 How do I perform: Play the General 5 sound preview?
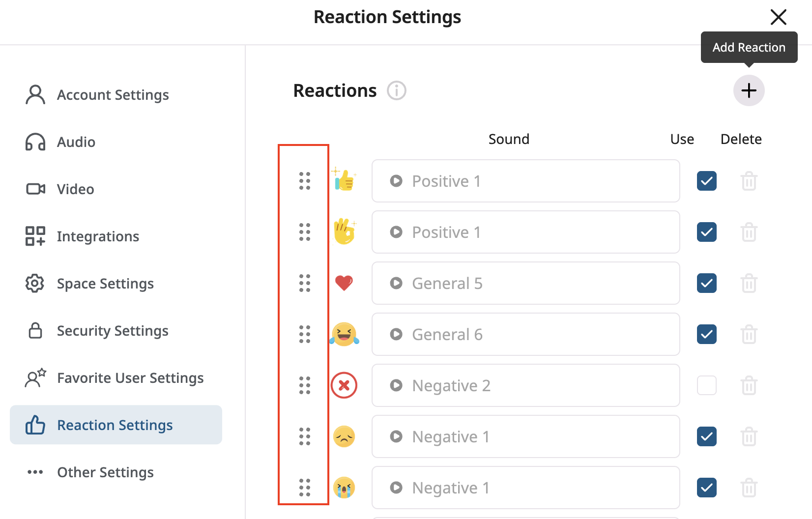(396, 283)
